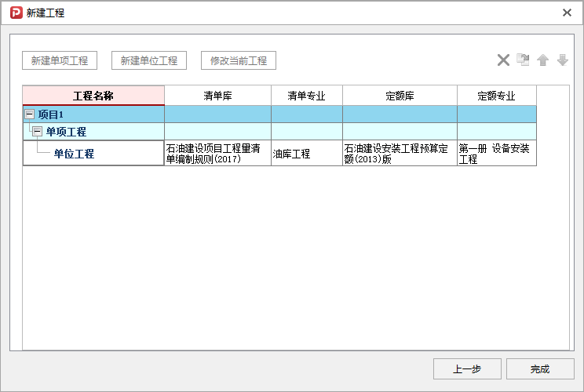Image resolution: width=584 pixels, height=392 pixels.
Task: Click the 清单库 column header
Action: [217, 96]
